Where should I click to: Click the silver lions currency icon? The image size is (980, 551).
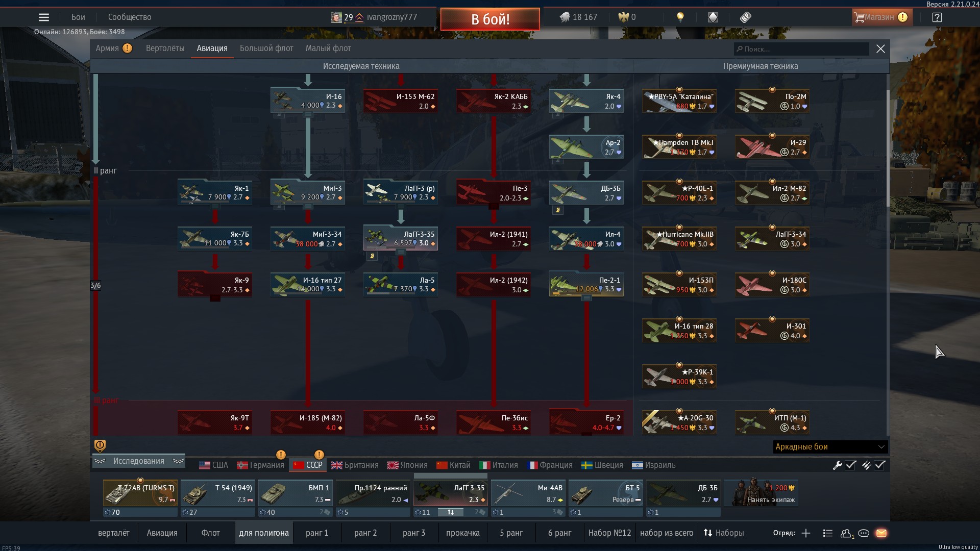click(x=565, y=17)
